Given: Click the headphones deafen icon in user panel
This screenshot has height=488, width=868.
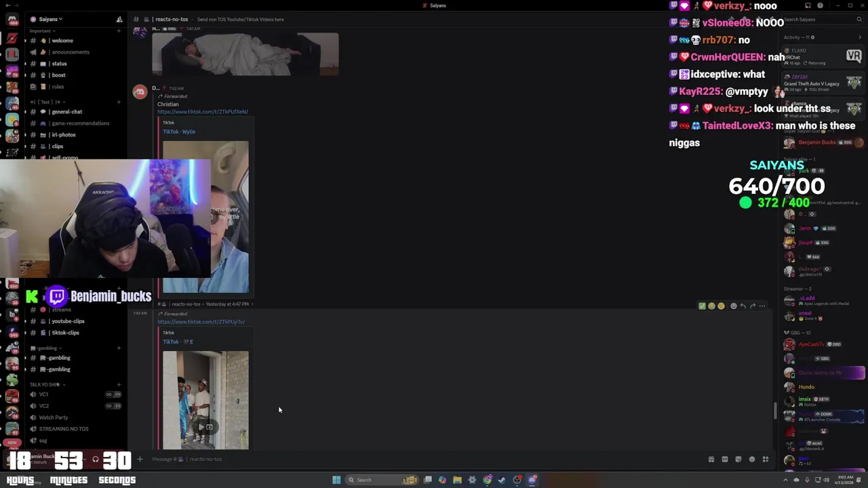Looking at the screenshot, I should pyautogui.click(x=96, y=460).
